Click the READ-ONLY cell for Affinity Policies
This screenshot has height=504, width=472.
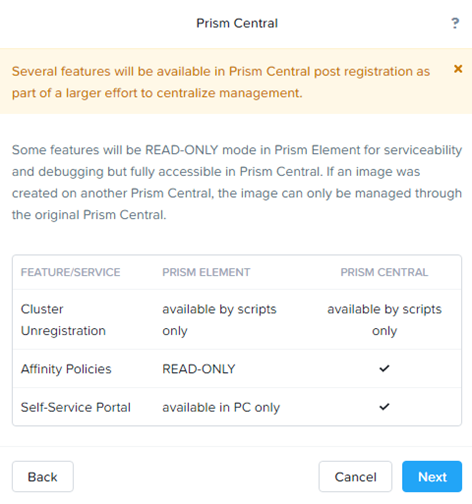(x=199, y=369)
